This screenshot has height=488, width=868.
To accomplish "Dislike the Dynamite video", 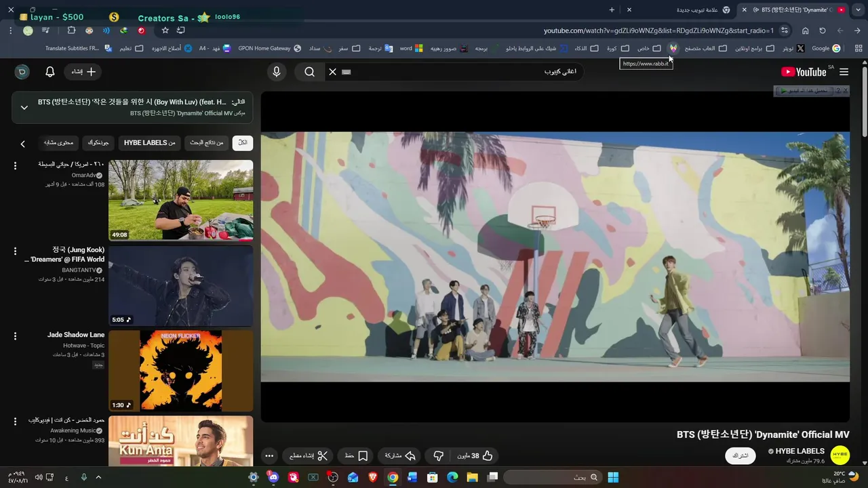I will (x=438, y=456).
